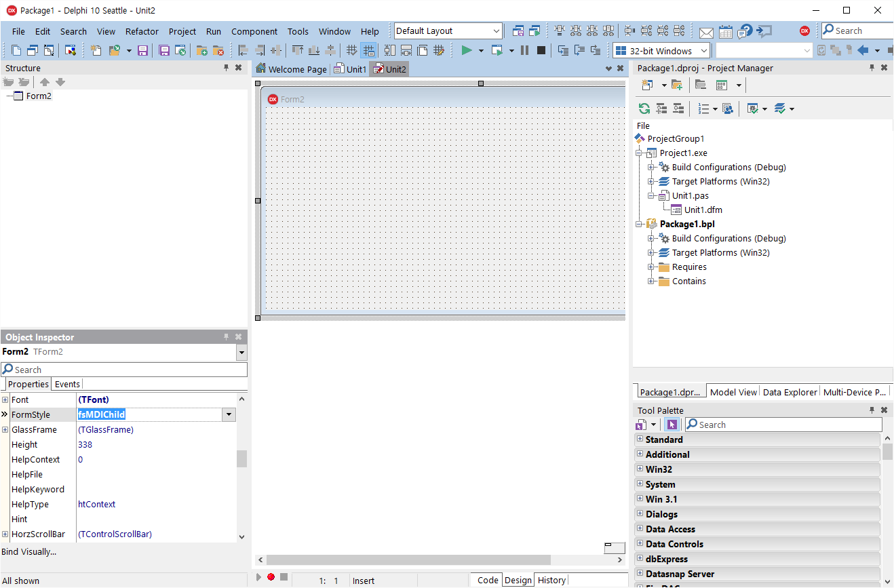Pin the Structure panel

[x=227, y=68]
